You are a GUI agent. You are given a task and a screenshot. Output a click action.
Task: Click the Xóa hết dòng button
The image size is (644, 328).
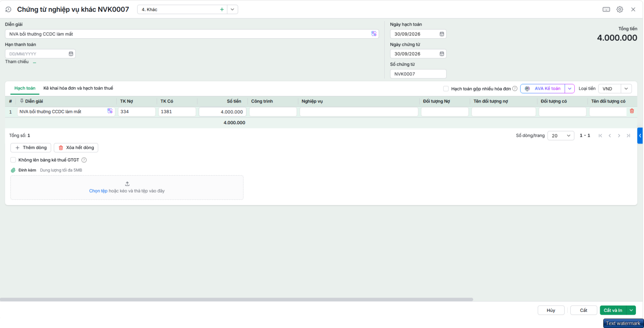[x=76, y=148]
